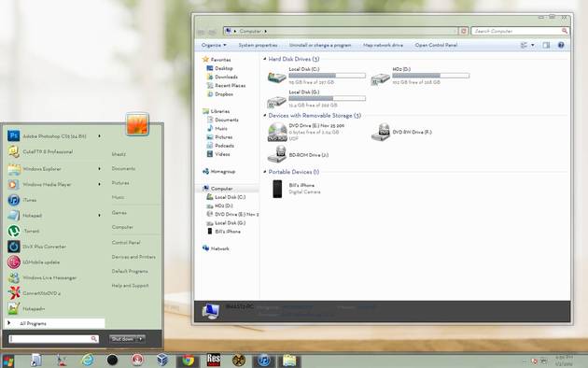This screenshot has width=588, height=368.
Task: Expand Windows Media Player jump list arrow
Action: [x=99, y=184]
